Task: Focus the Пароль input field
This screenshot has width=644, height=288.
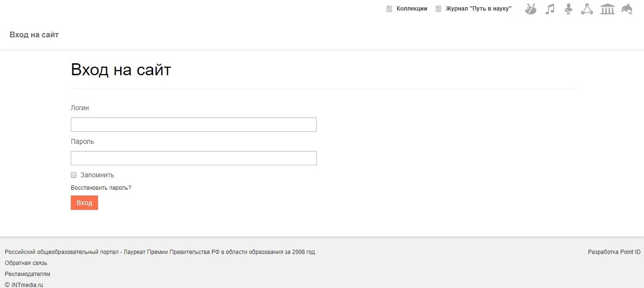Action: 194,158
